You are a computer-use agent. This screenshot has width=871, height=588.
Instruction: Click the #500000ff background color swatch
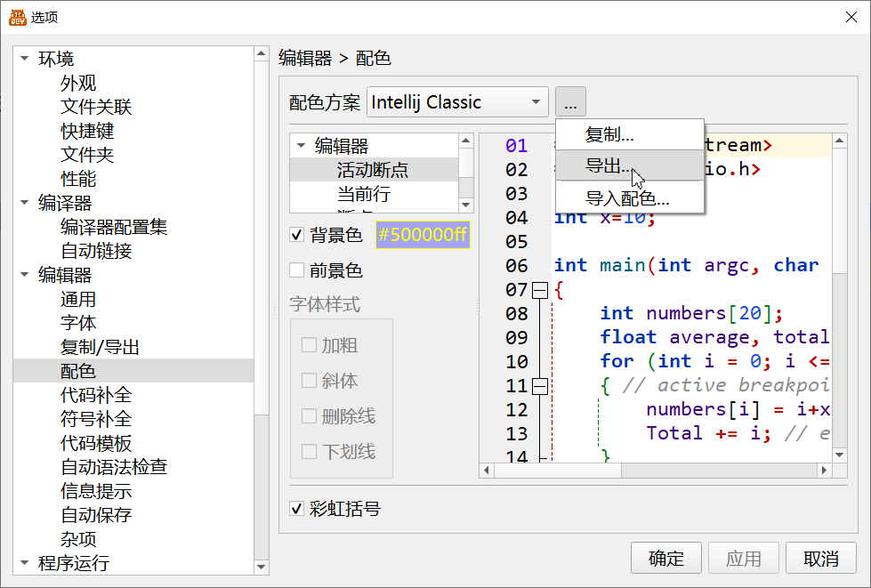(423, 235)
